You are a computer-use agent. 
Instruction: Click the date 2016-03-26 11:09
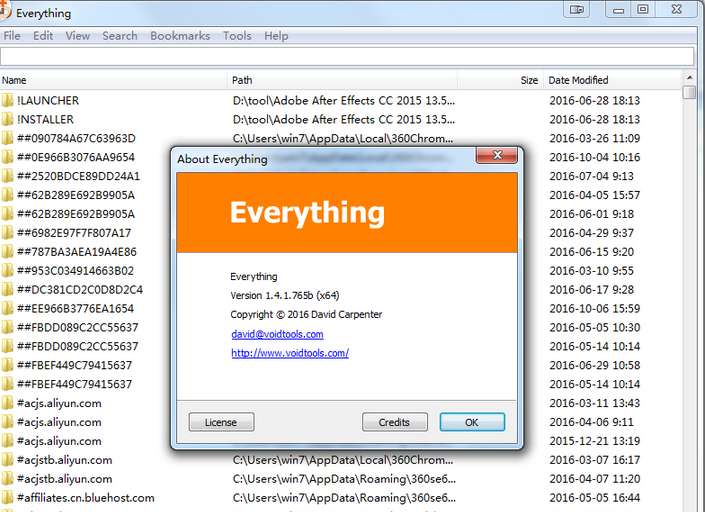click(594, 138)
